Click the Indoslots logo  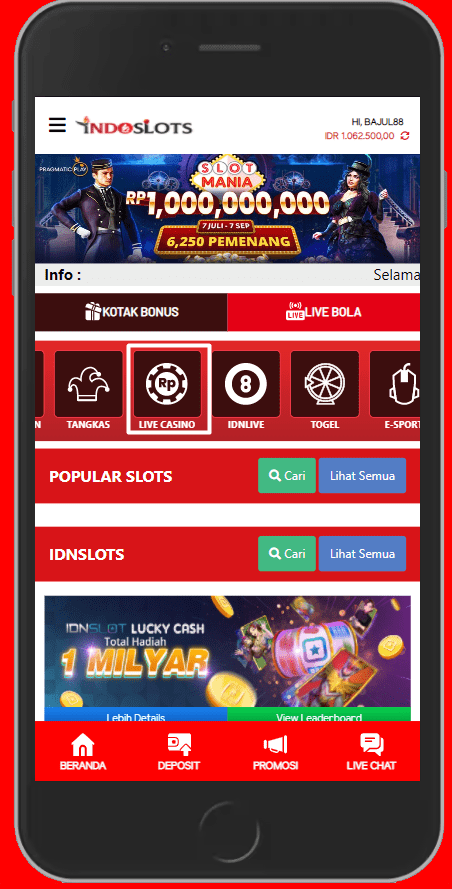point(134,126)
